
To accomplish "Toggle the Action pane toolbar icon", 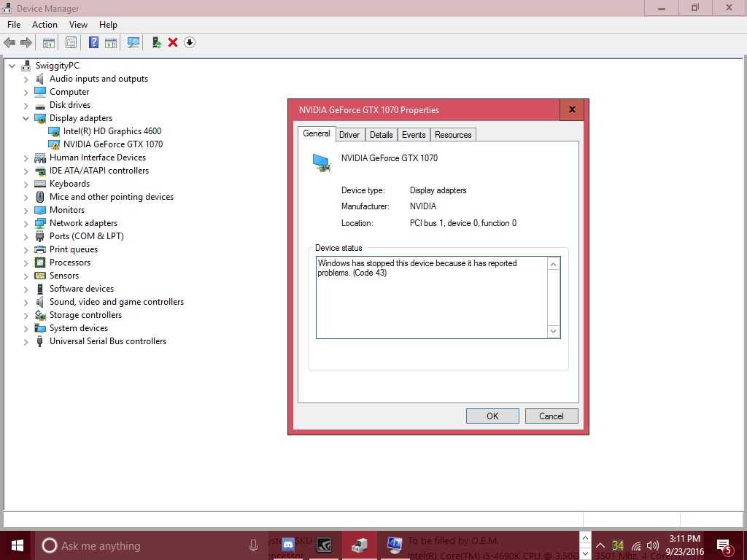I will 111,43.
